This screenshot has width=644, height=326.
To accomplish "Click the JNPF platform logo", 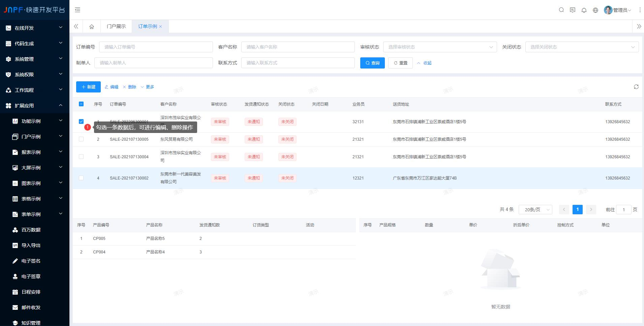I will [x=34, y=10].
